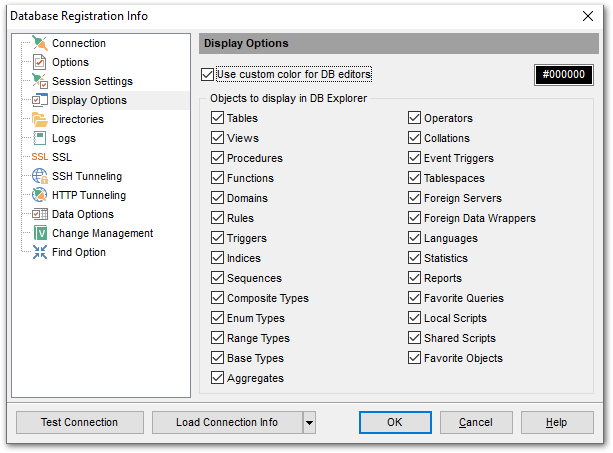Click the Directories folder icon

coord(39,119)
